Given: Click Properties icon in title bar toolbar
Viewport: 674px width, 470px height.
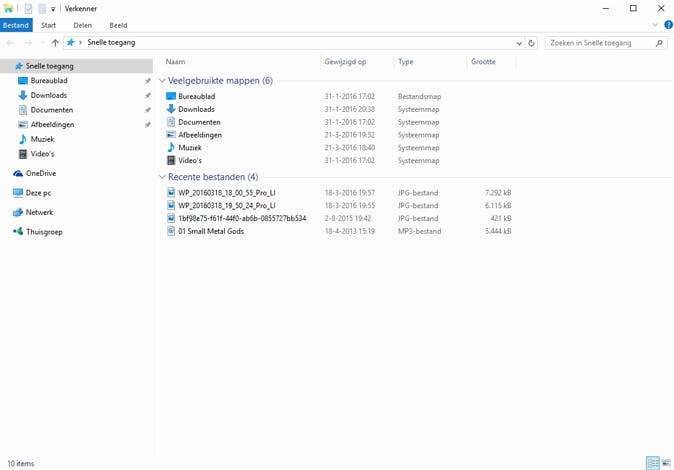Looking at the screenshot, I should point(28,8).
